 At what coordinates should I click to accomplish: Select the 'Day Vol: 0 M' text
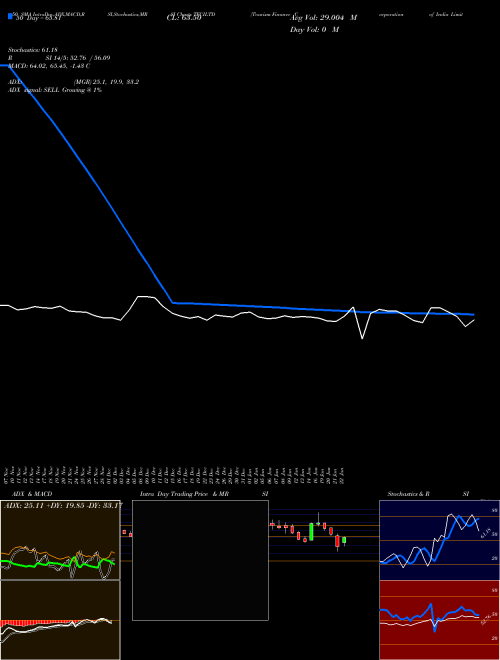[x=314, y=29]
